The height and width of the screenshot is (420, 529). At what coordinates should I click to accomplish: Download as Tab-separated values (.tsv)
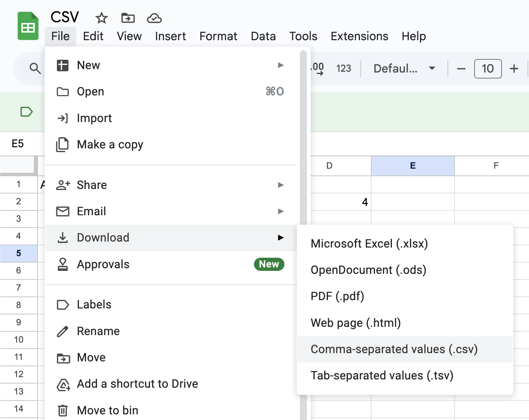coord(405,376)
